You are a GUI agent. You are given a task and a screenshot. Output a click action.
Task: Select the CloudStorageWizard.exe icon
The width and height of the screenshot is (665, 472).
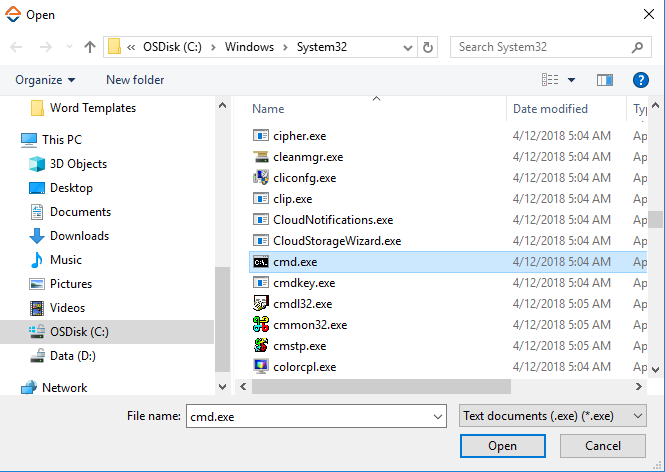(x=261, y=240)
